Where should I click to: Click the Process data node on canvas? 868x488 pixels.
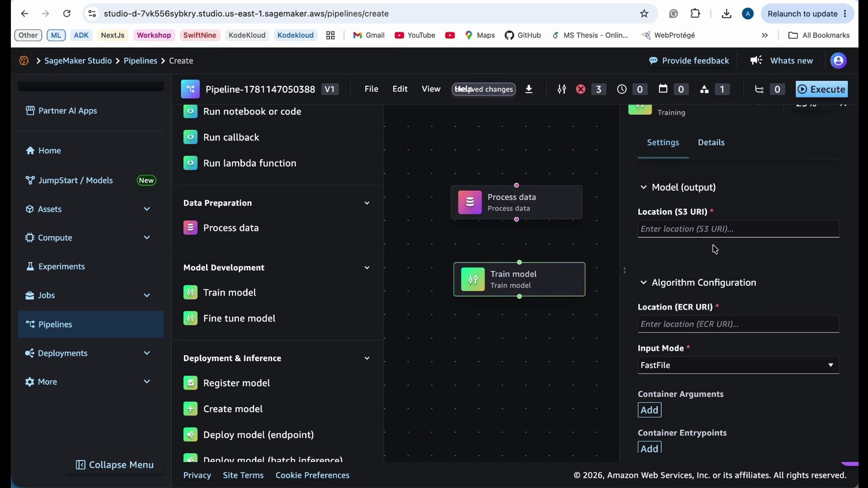click(516, 202)
